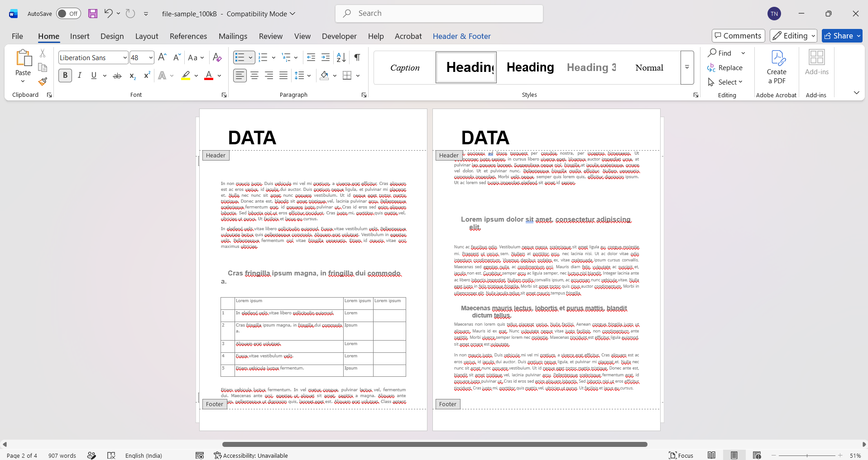Click the Replace button
Image resolution: width=868 pixels, height=460 pixels.
pyautogui.click(x=725, y=67)
